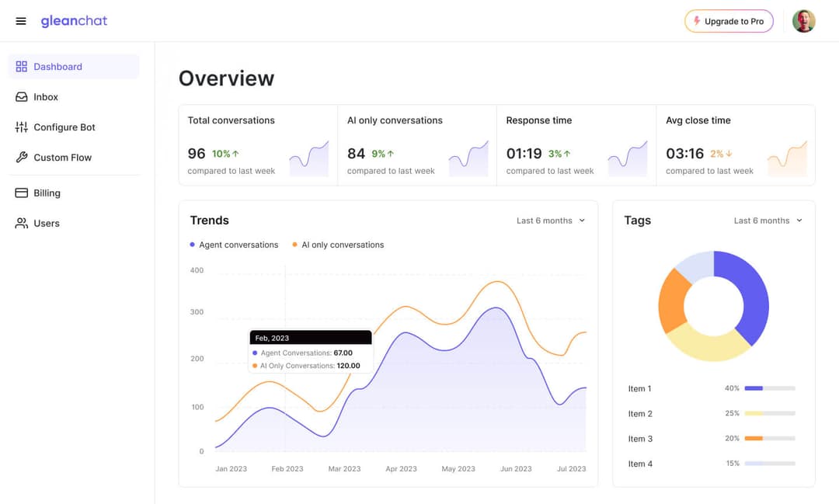Viewport: 839px width, 504px height.
Task: Click the Billing card icon
Action: point(22,193)
